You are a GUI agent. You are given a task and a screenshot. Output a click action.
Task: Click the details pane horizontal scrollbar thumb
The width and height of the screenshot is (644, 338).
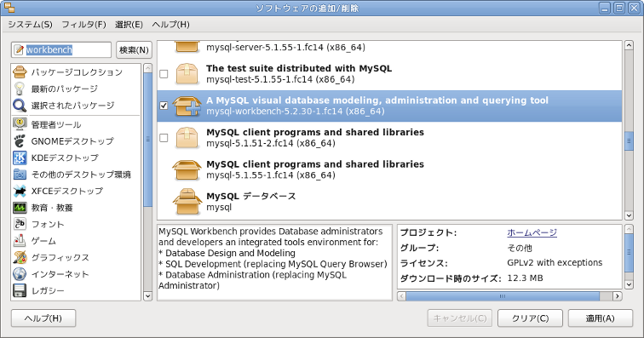(x=503, y=296)
